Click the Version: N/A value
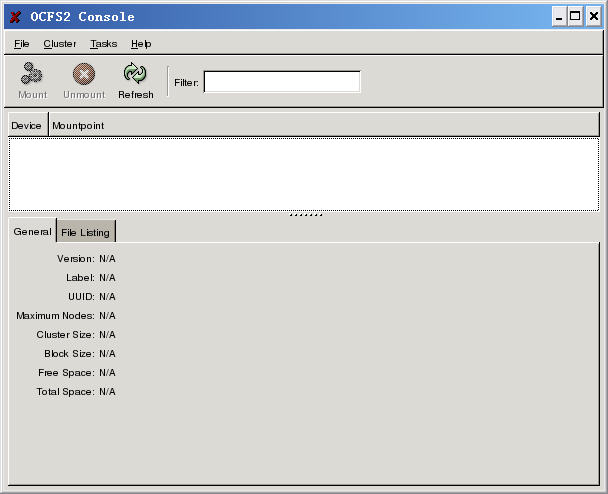This screenshot has width=608, height=494. point(107,259)
